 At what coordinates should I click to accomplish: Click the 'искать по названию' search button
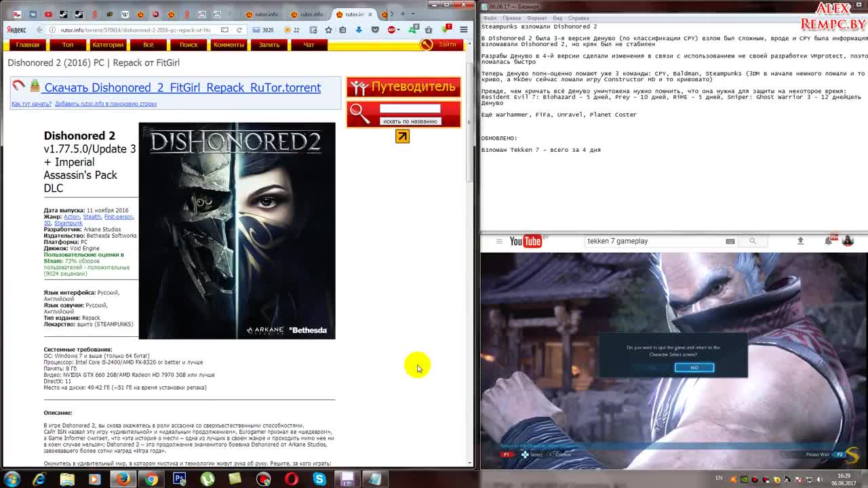click(x=410, y=121)
